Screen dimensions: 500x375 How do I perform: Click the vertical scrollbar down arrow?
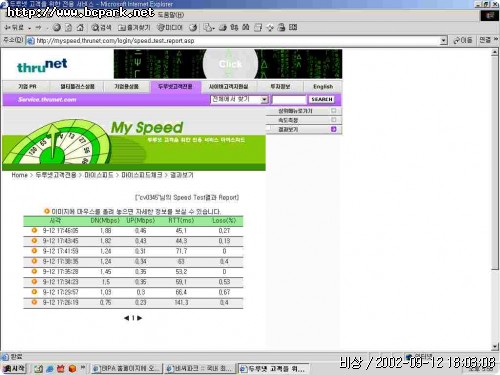click(x=495, y=347)
